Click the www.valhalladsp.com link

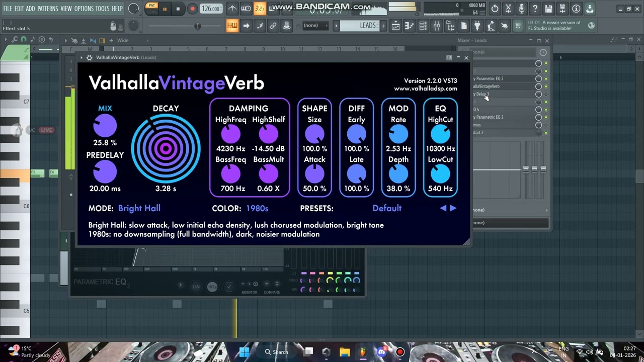coord(426,88)
